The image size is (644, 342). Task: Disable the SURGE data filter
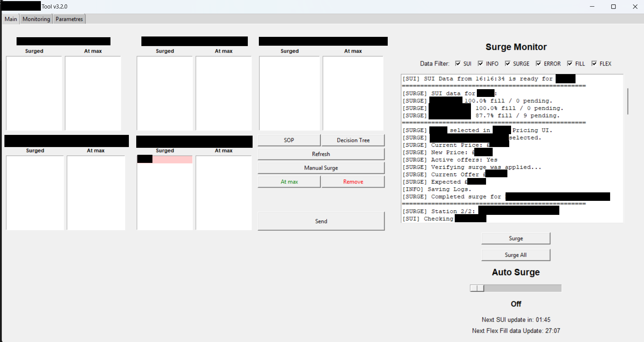(x=507, y=63)
